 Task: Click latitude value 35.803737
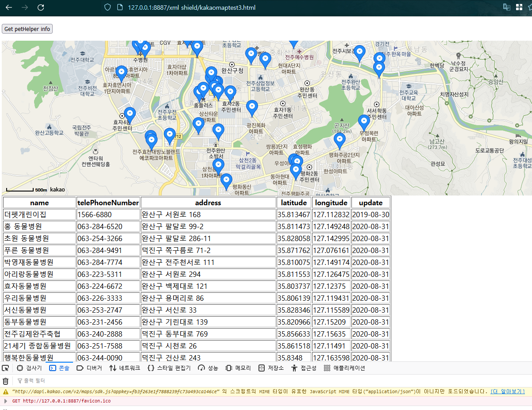294,286
